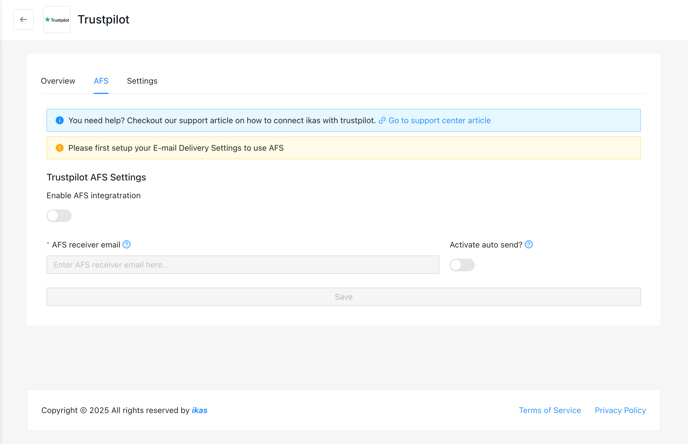Click the Trustpilot logo thumbnail
Viewport: 688px width, 444px height.
click(x=57, y=20)
